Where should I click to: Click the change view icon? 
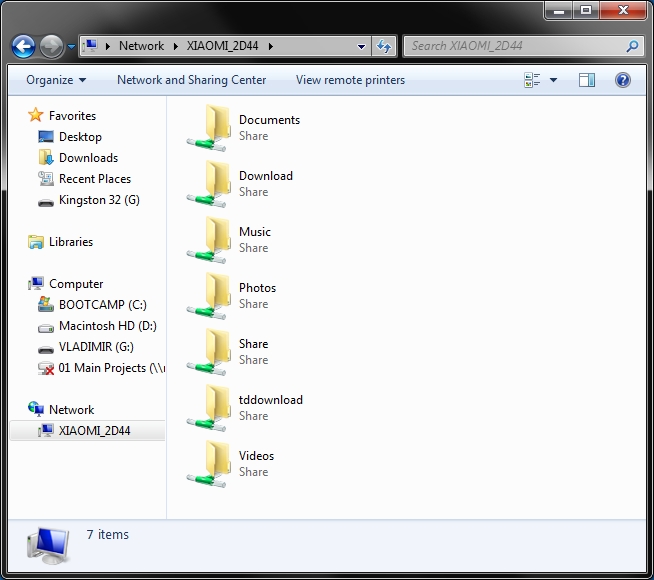[x=532, y=80]
